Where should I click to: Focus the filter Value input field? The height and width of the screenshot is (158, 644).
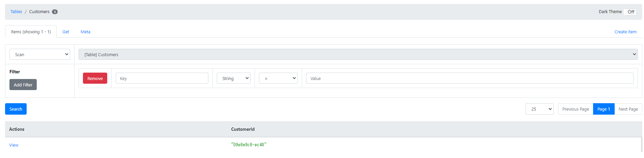(x=470, y=78)
